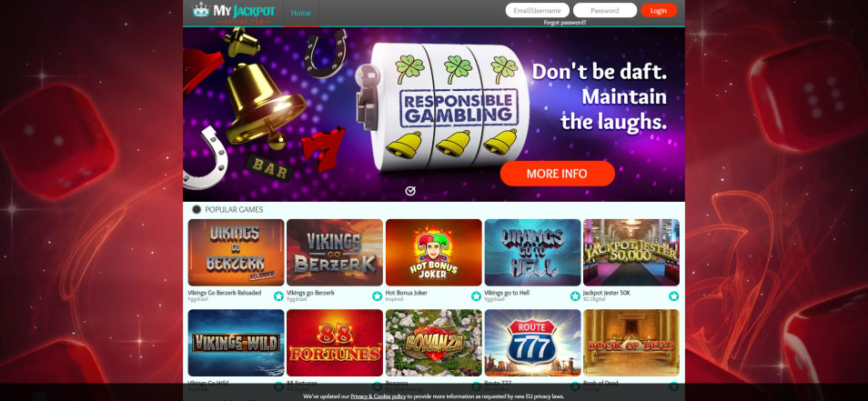The height and width of the screenshot is (401, 868).
Task: Mark Hot Bonus Joker as favorite
Action: [x=476, y=296]
